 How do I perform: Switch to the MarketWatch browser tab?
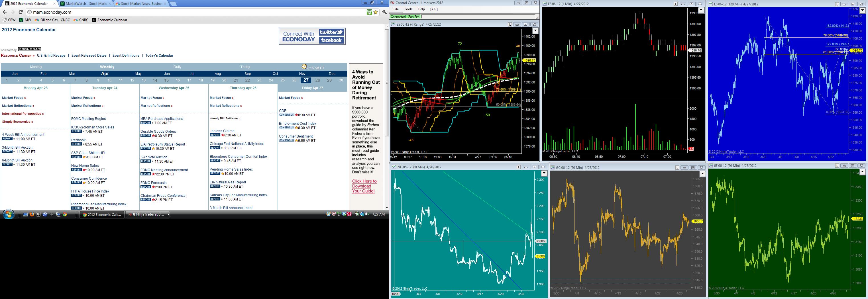coord(85,4)
